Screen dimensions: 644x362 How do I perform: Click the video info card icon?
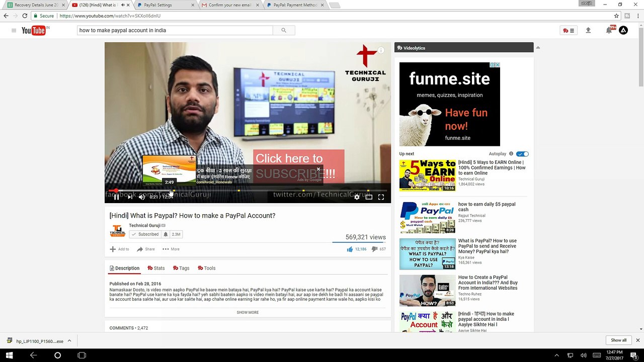(381, 50)
